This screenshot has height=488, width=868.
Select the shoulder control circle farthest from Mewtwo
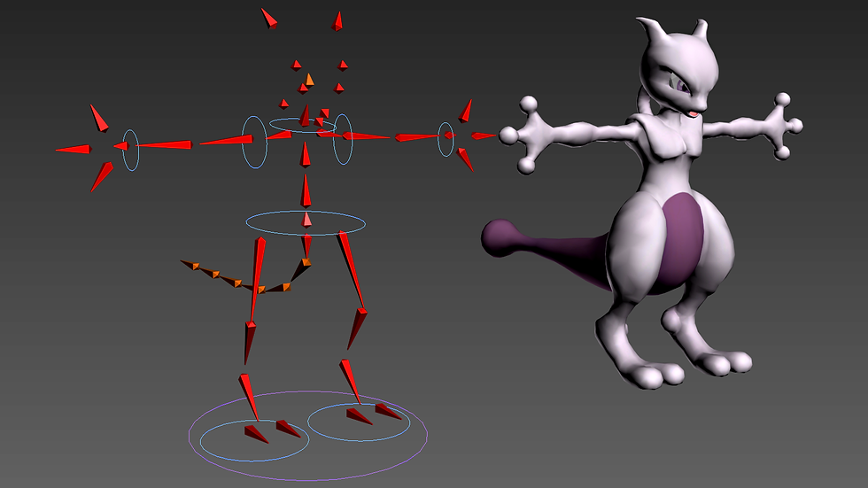point(255,142)
